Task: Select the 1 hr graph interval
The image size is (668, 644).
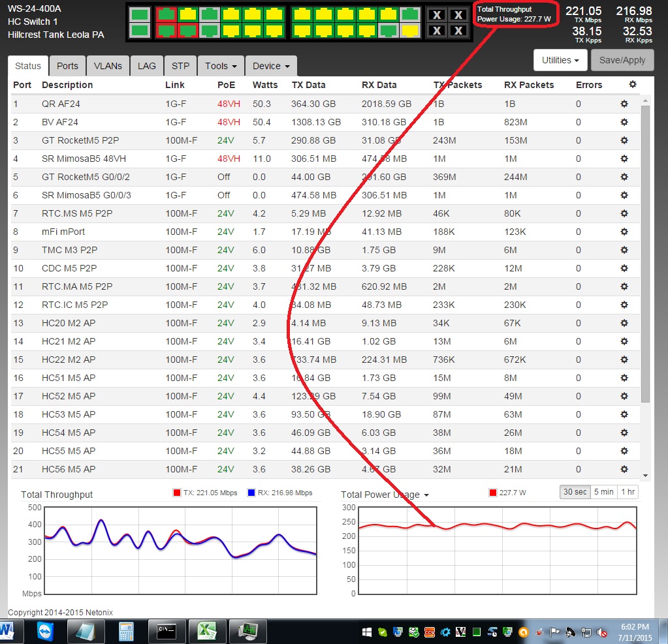Action: click(x=628, y=492)
